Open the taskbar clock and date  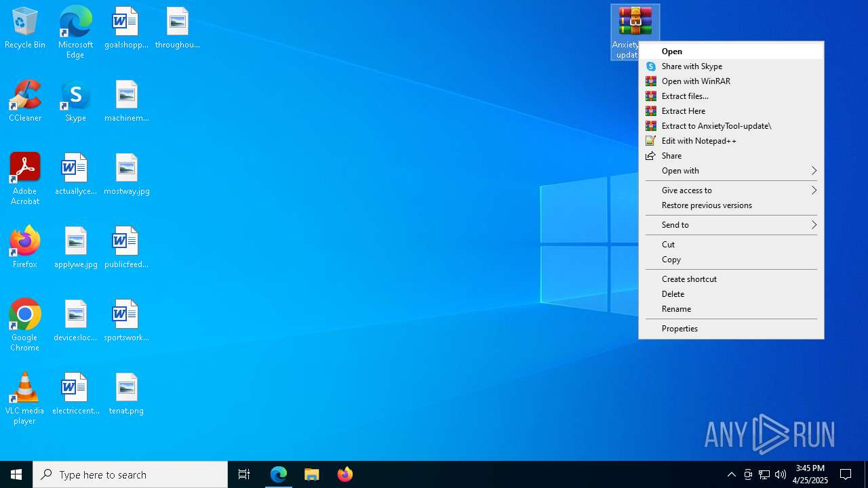pos(810,474)
